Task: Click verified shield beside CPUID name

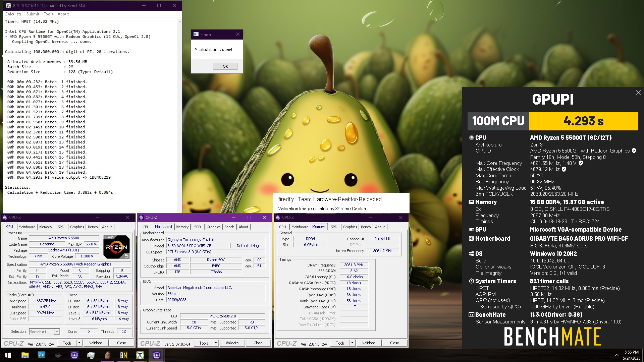Action: tap(634, 151)
